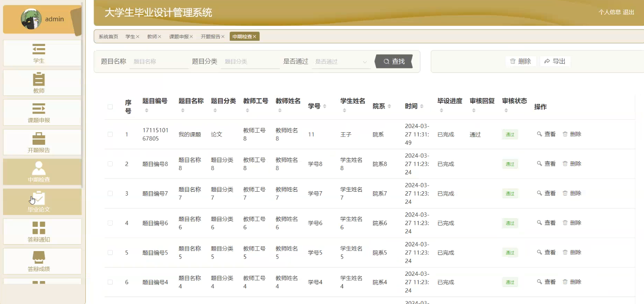View the 我的课题 row via 查看
644x304 pixels.
click(x=546, y=134)
